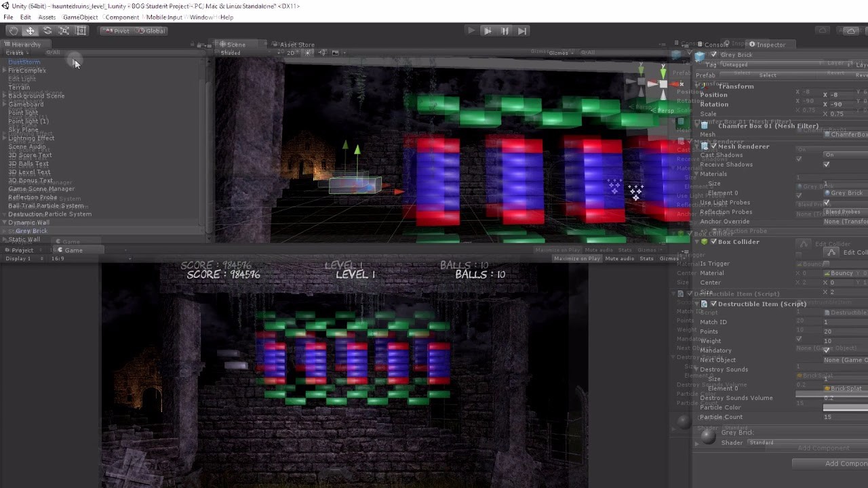Image resolution: width=868 pixels, height=488 pixels.
Task: Toggle Use Light Probes checkbox
Action: [827, 203]
